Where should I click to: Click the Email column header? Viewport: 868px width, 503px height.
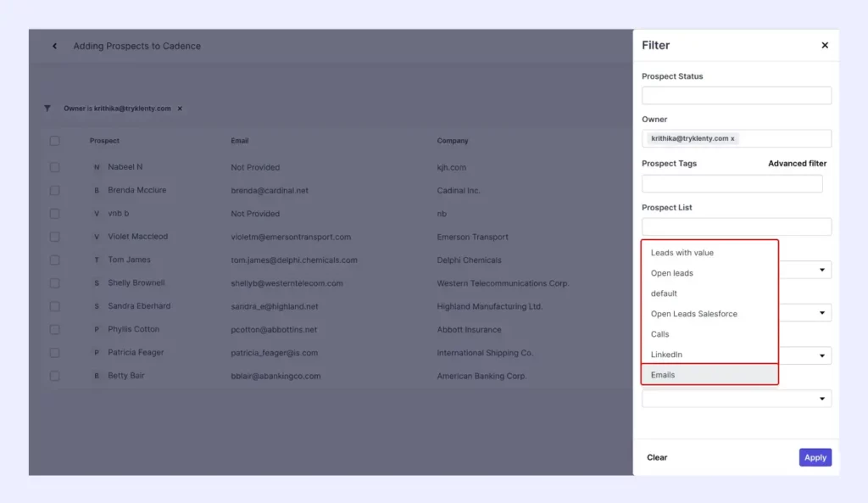tap(240, 141)
